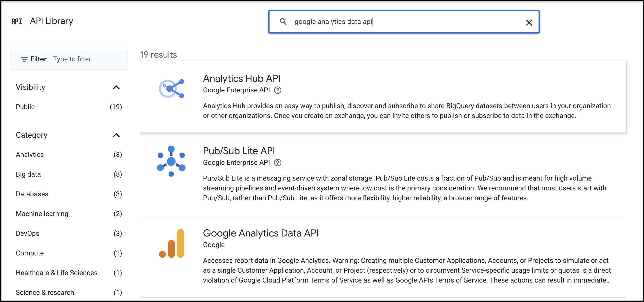Filter by Healthcare & Life Sciences category
The height and width of the screenshot is (302, 644).
click(69, 273)
